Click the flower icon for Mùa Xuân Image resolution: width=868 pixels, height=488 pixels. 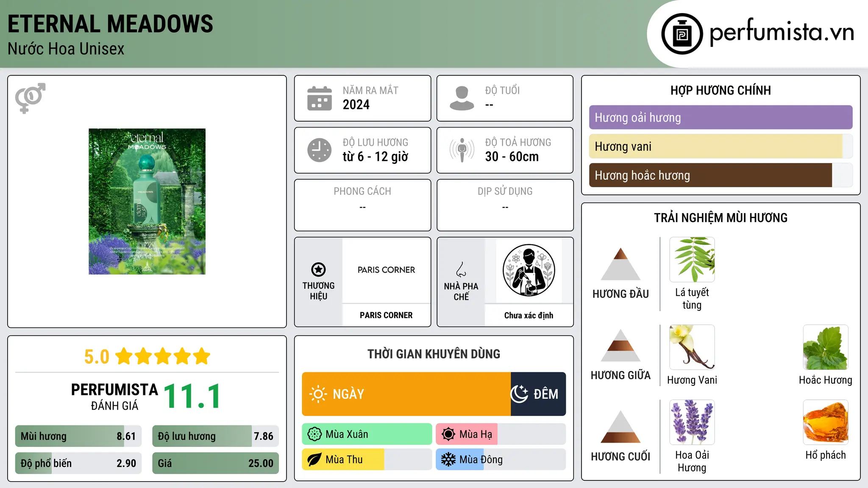point(314,434)
